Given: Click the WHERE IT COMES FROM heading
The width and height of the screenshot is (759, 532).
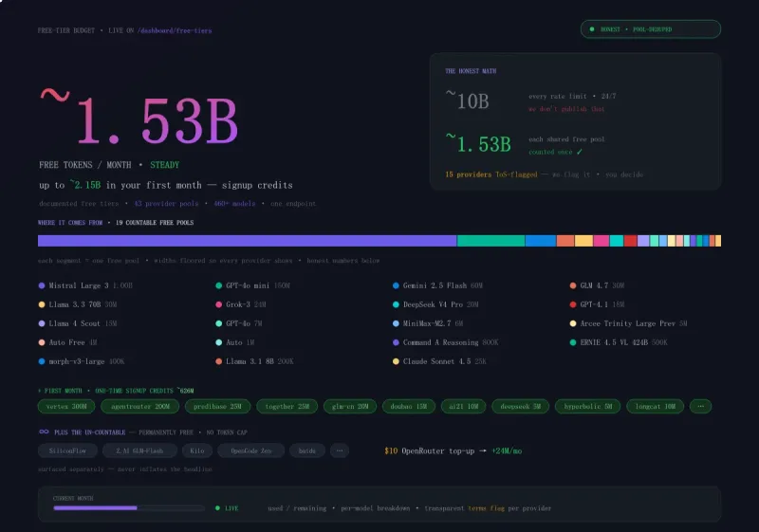Looking at the screenshot, I should click(x=70, y=223).
